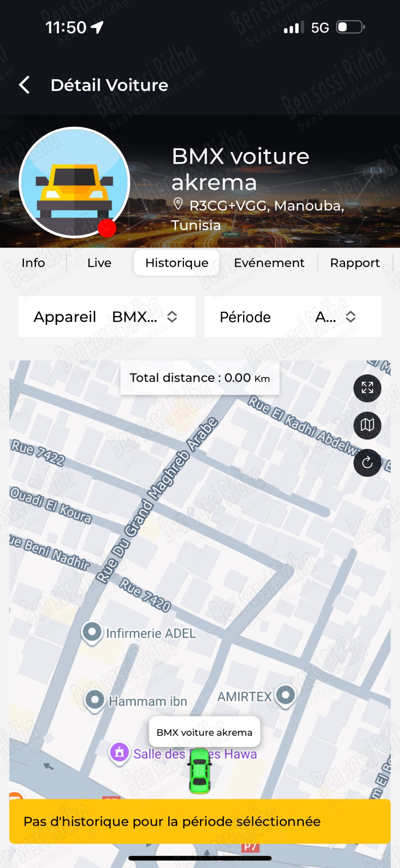Expand map to fullscreen
Screen dimensions: 400x868
367,388
